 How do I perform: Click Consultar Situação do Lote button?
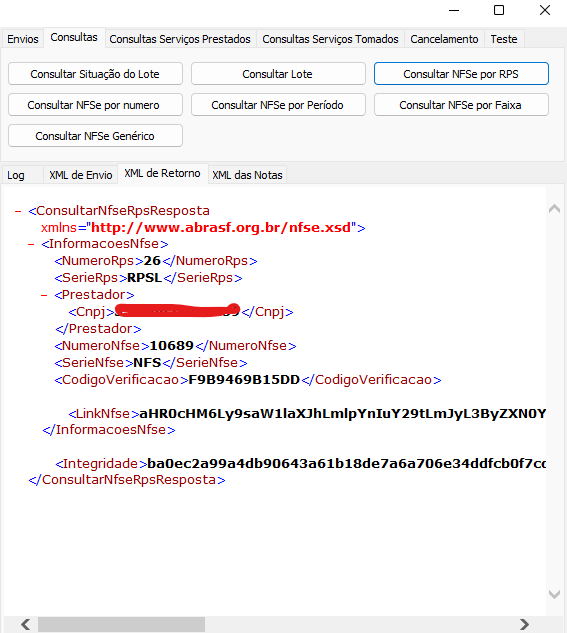click(95, 74)
